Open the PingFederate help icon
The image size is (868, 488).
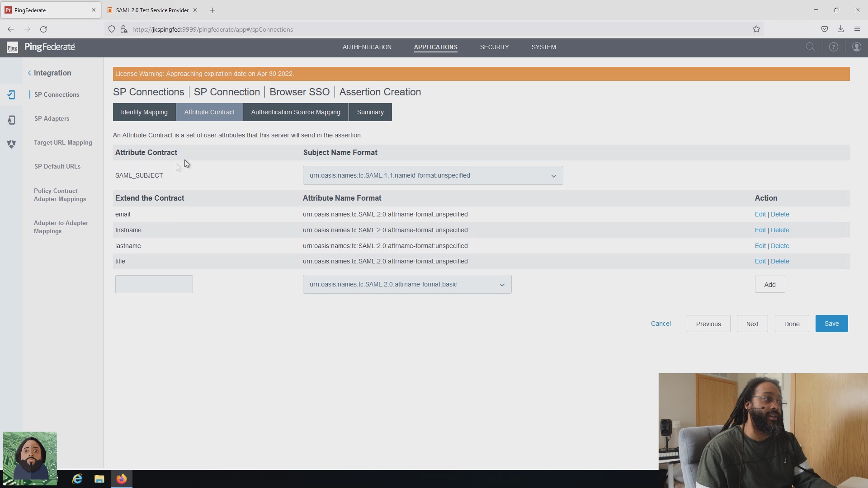[834, 47]
